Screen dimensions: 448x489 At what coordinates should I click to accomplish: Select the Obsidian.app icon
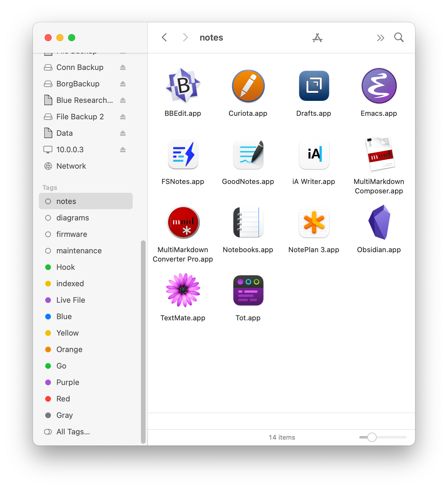[x=379, y=222]
